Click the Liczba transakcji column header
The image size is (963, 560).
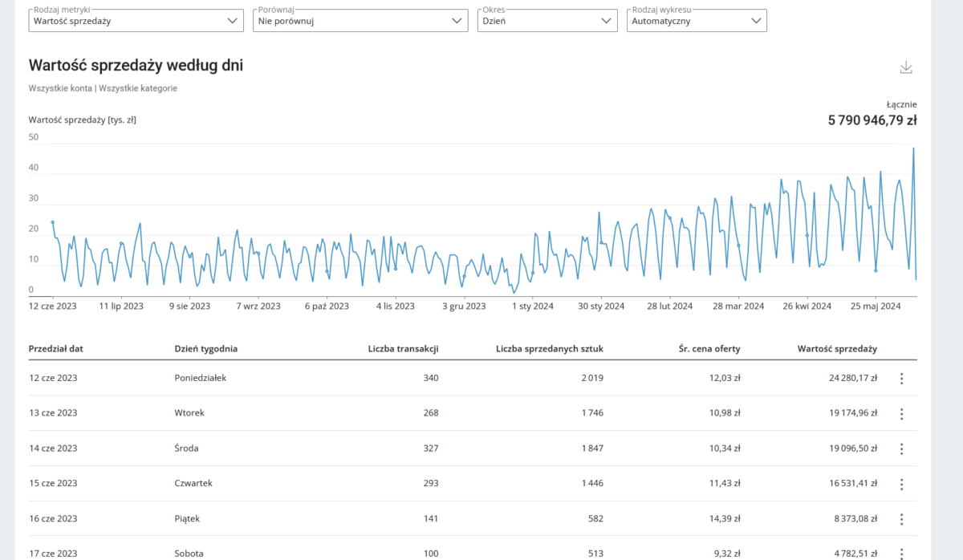pos(403,349)
